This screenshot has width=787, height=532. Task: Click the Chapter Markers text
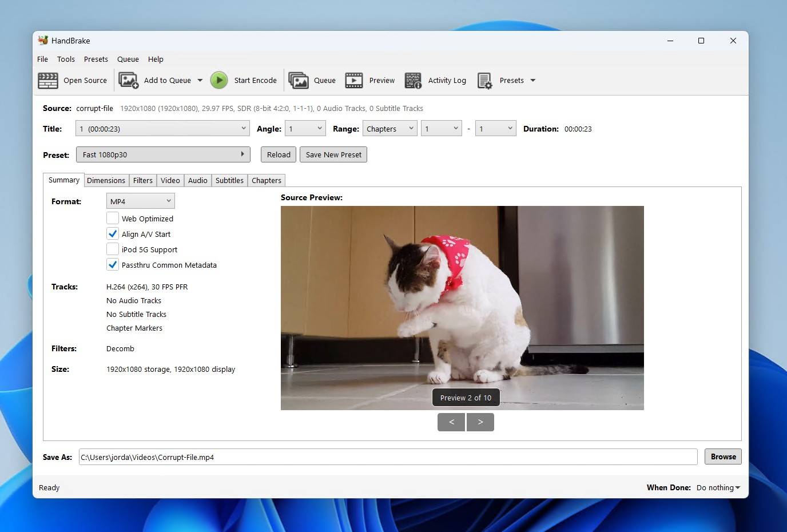[134, 328]
